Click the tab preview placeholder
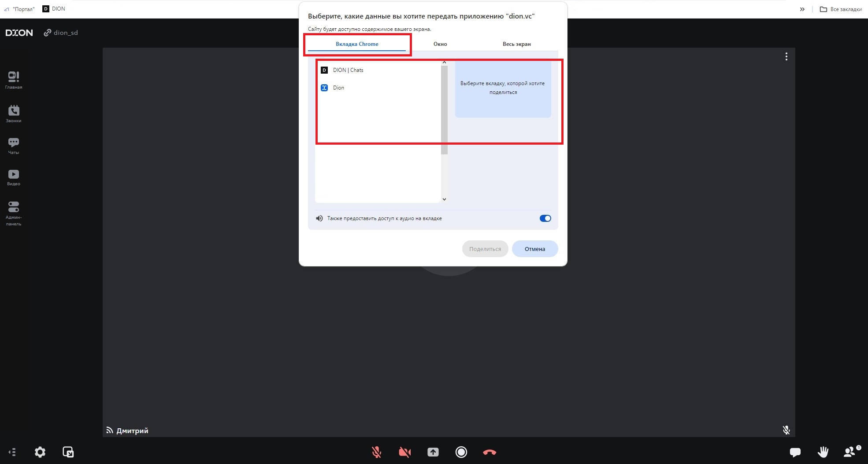Viewport: 868px width, 464px height. [x=503, y=88]
